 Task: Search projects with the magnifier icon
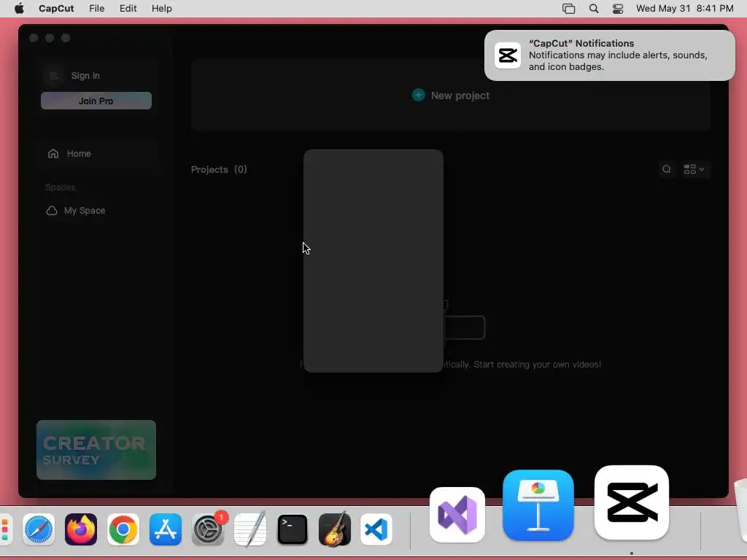pyautogui.click(x=667, y=169)
